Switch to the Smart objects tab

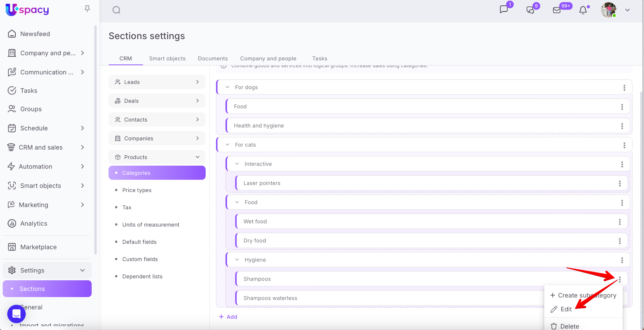(167, 58)
